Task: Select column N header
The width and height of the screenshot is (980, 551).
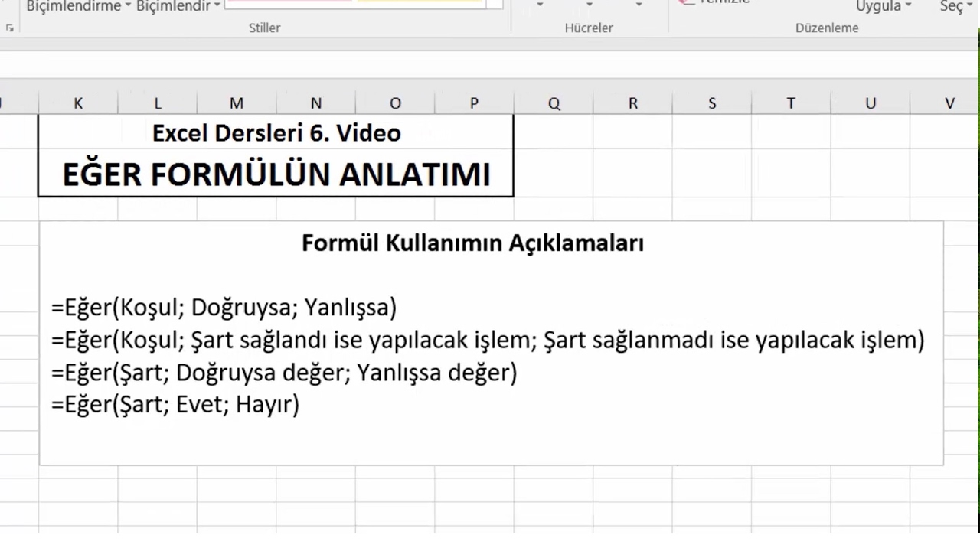Action: pos(316,103)
